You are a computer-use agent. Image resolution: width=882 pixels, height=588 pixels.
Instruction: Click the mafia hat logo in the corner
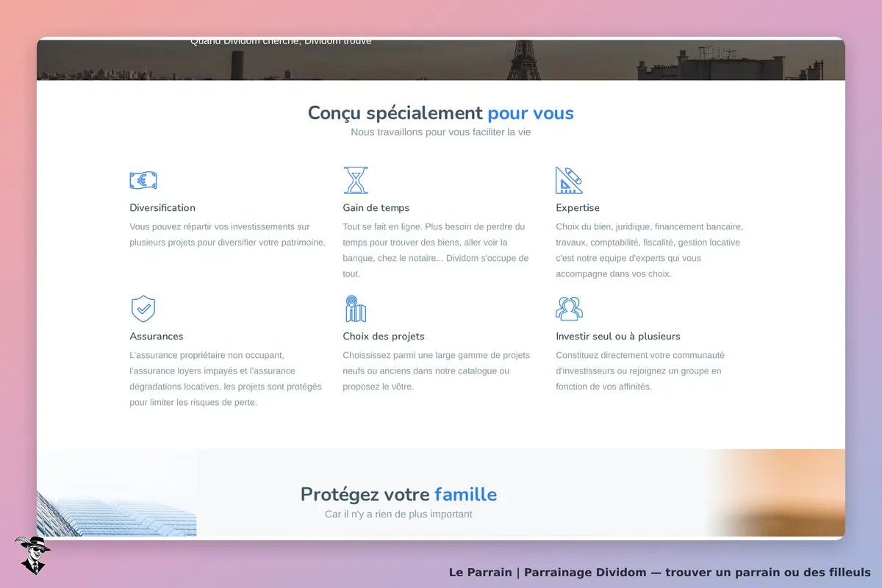point(32,555)
